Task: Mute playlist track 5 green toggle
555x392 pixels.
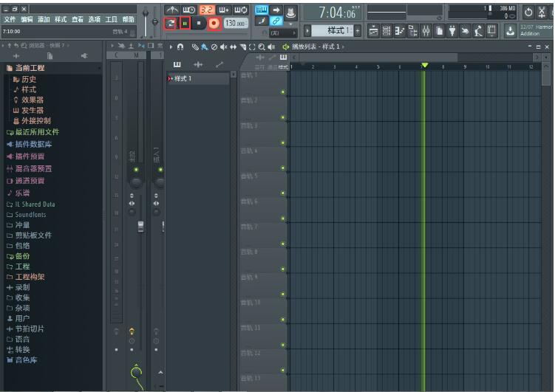Action: (283, 193)
